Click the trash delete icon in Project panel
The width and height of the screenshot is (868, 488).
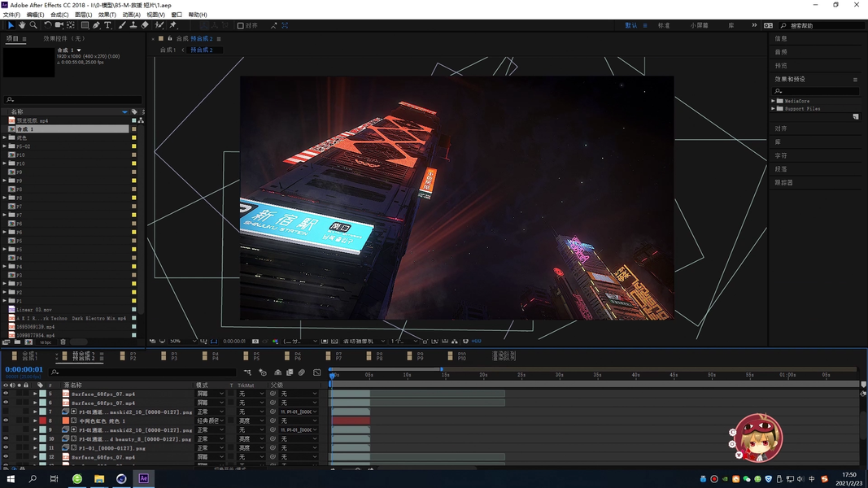point(63,342)
